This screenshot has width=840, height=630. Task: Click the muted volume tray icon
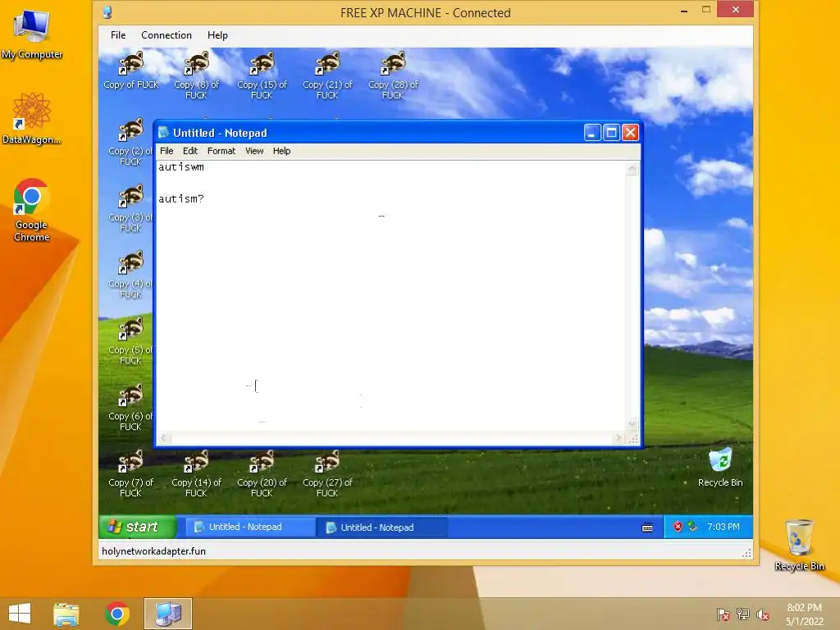click(763, 614)
